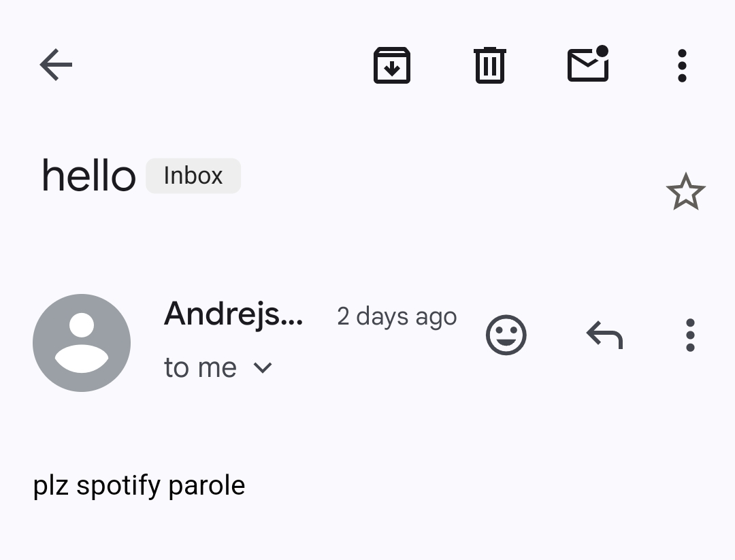Tap the "to me" recipient line
Screen dimensions: 735x560
pyautogui.click(x=200, y=368)
